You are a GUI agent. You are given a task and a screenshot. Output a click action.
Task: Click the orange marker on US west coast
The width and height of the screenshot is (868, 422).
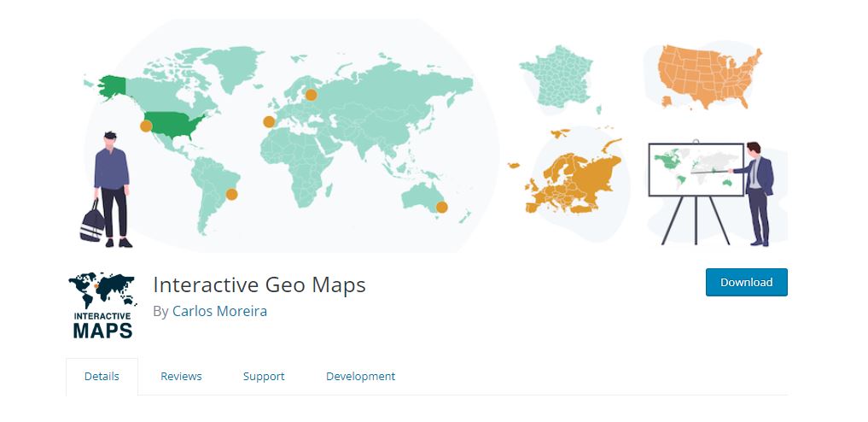[146, 126]
